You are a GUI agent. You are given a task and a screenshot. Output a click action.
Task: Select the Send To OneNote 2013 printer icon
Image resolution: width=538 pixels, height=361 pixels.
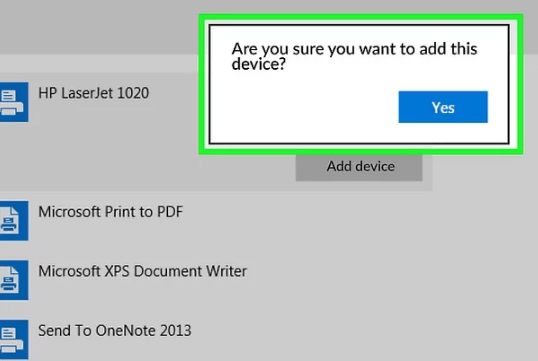(14, 339)
